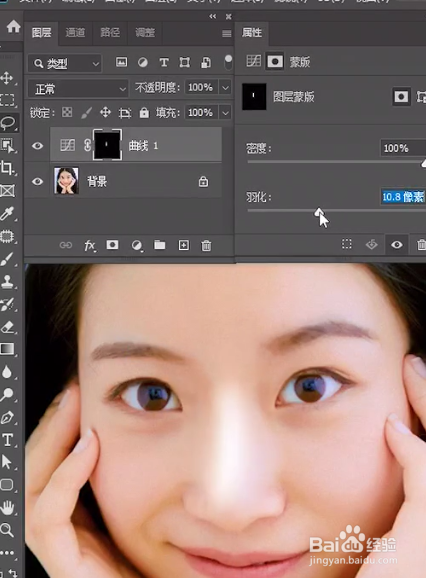The image size is (426, 578).
Task: Go to the Home screen icon
Action: 14,27
